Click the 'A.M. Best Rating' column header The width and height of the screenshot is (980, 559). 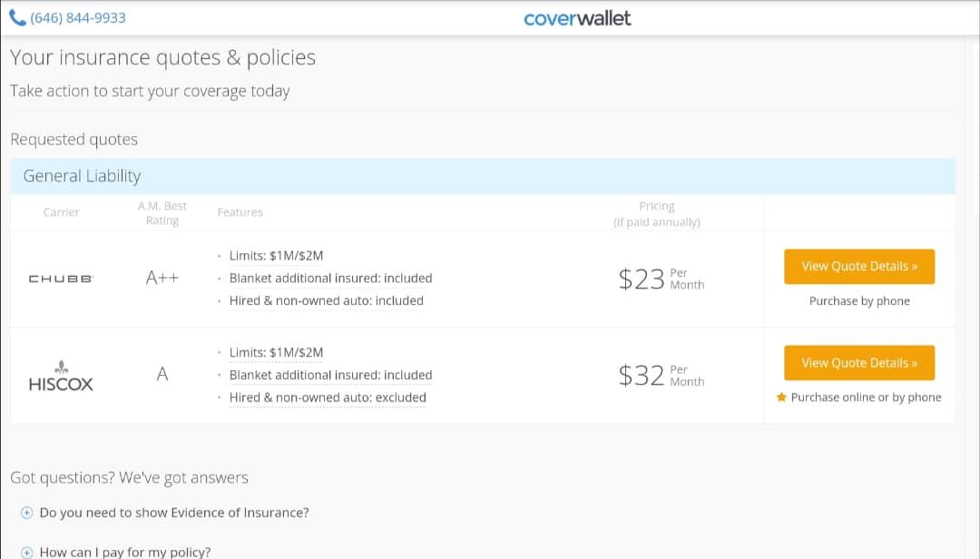point(162,213)
